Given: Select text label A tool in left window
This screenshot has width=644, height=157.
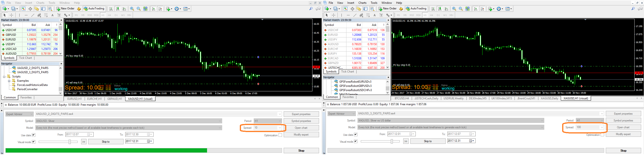Looking at the screenshot, I should click(53, 15).
